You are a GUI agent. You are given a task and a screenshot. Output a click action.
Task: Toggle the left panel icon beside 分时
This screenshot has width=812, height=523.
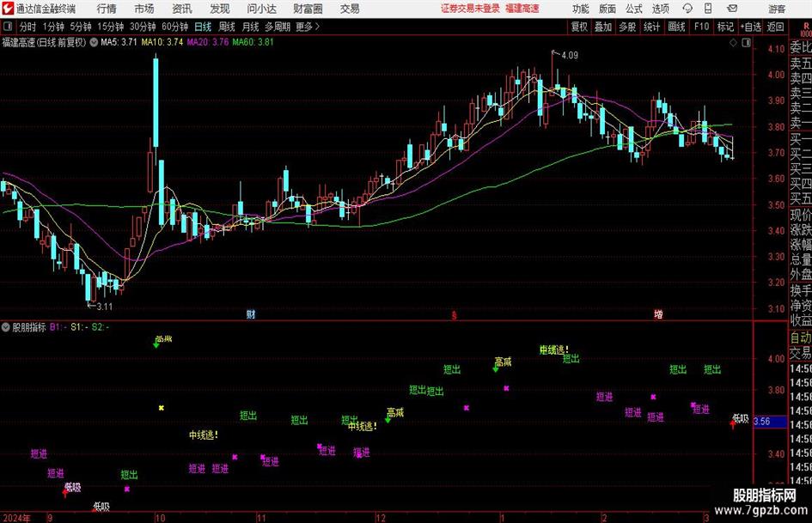7,27
